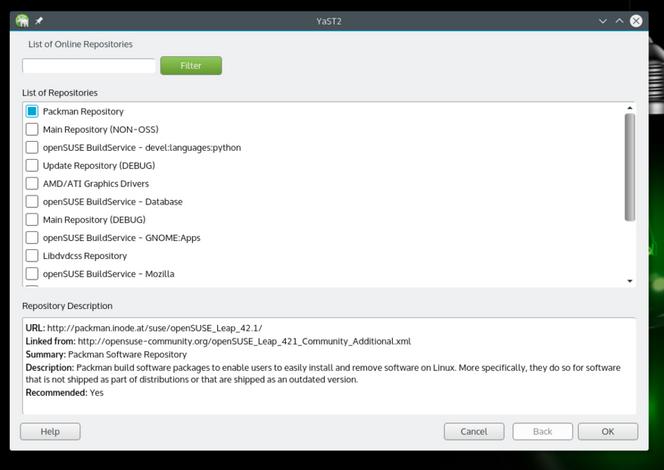Select the 'Packman Repository' list row text

pos(83,111)
